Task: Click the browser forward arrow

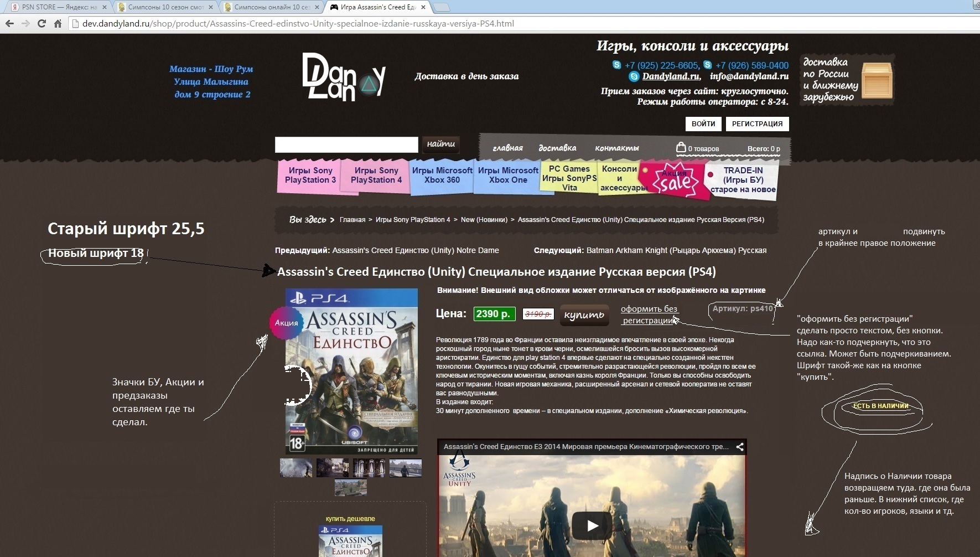Action: (x=25, y=23)
